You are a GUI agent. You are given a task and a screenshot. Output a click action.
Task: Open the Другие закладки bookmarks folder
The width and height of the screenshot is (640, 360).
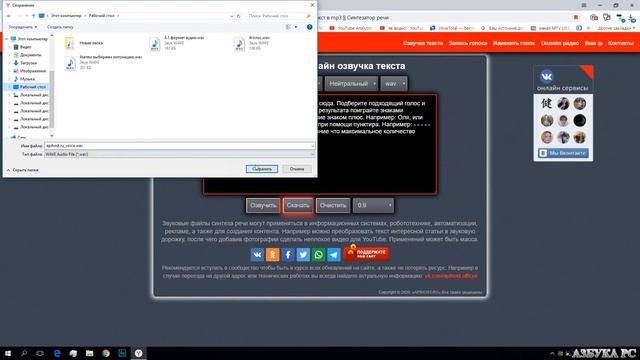click(x=616, y=28)
